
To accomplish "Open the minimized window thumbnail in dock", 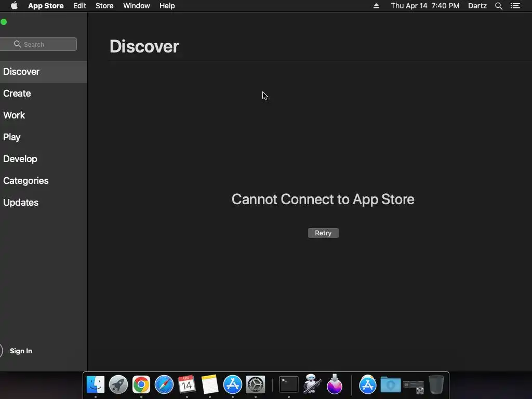I will click(x=414, y=386).
